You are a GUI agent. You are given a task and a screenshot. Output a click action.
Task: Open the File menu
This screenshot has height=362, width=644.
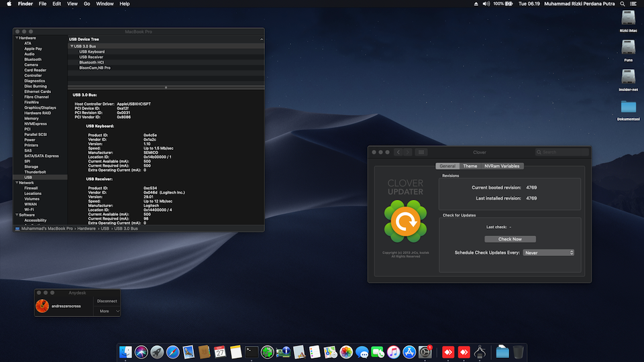click(42, 4)
